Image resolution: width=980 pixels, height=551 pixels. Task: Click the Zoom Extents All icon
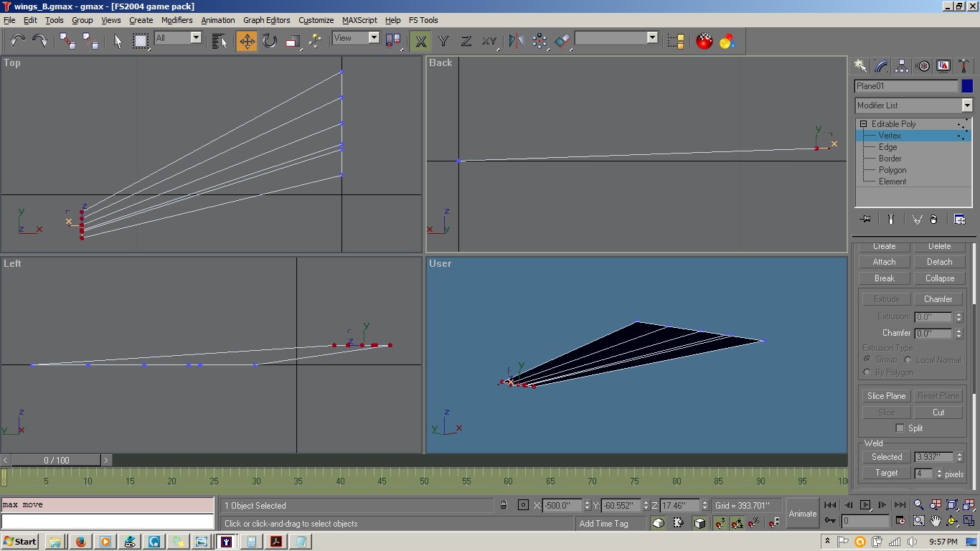(969, 505)
